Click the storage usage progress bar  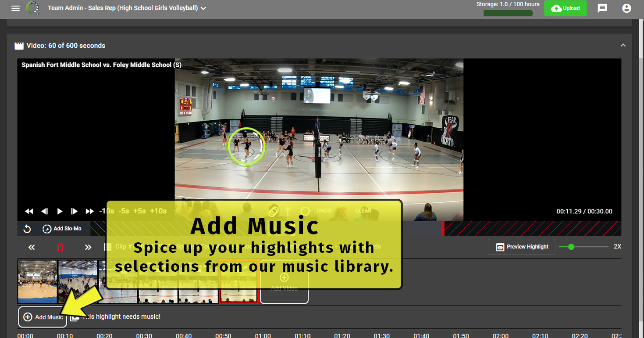pyautogui.click(x=508, y=13)
